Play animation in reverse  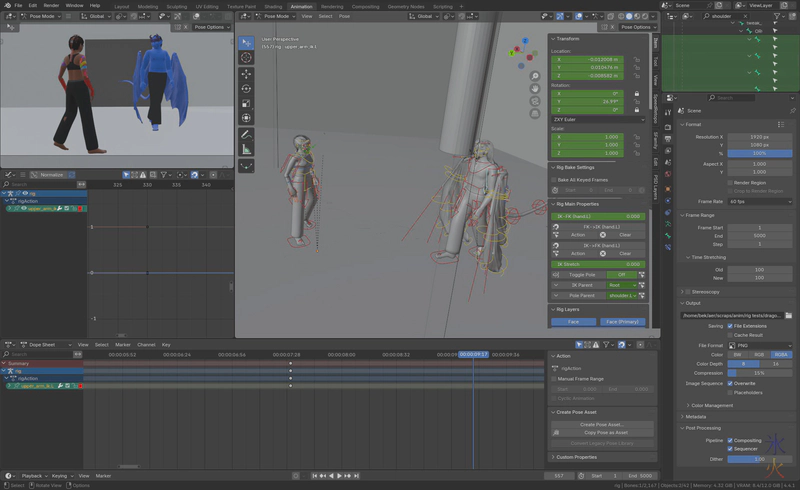point(331,476)
